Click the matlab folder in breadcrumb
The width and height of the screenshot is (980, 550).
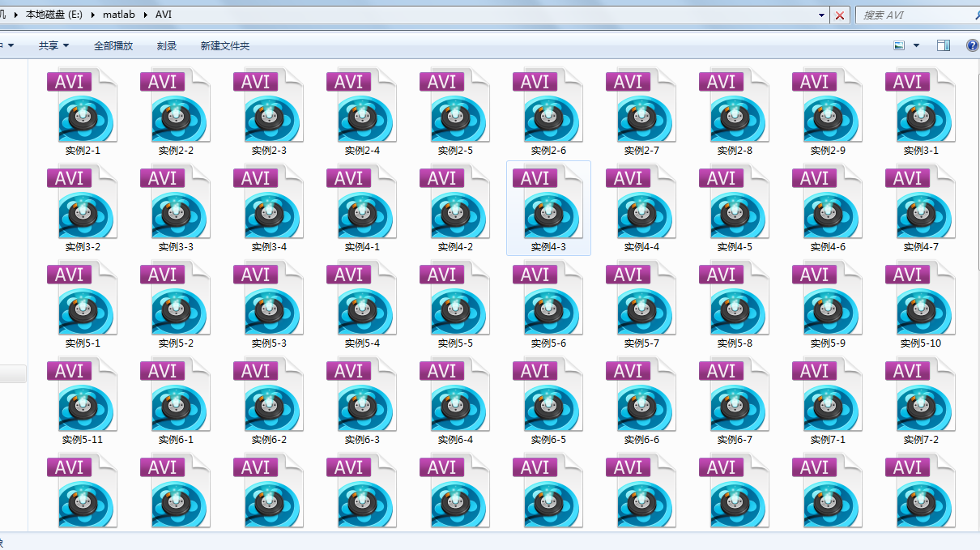pyautogui.click(x=118, y=15)
